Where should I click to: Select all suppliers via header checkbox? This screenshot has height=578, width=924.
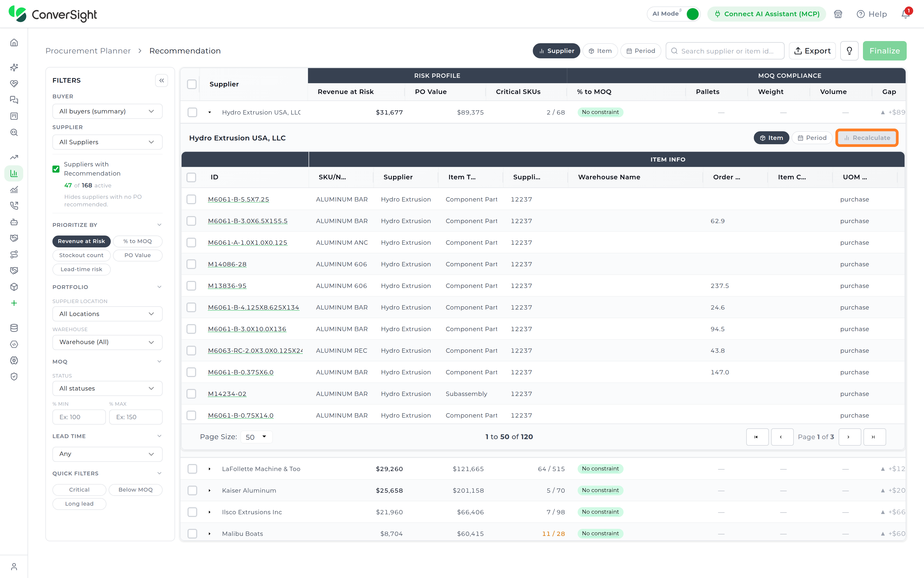click(192, 84)
